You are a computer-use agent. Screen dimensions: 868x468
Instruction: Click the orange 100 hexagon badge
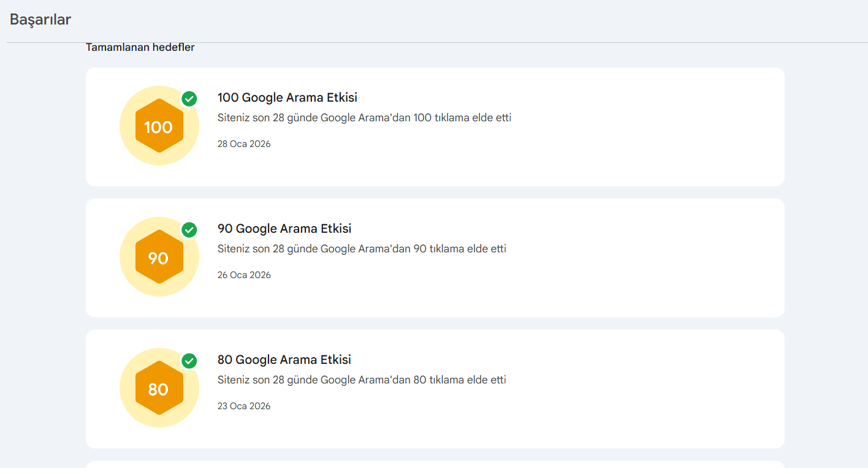[x=159, y=126]
